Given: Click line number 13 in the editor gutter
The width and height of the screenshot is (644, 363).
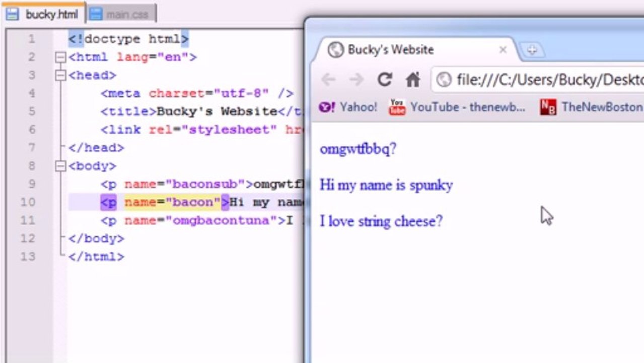Looking at the screenshot, I should tap(28, 257).
